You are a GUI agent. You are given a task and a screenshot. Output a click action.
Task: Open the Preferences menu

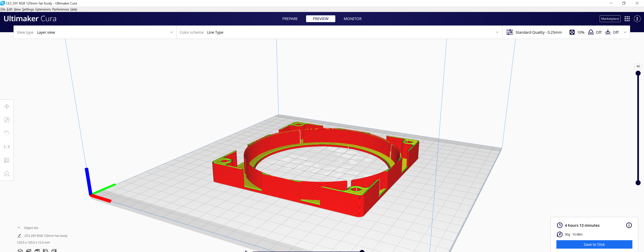coord(60,9)
